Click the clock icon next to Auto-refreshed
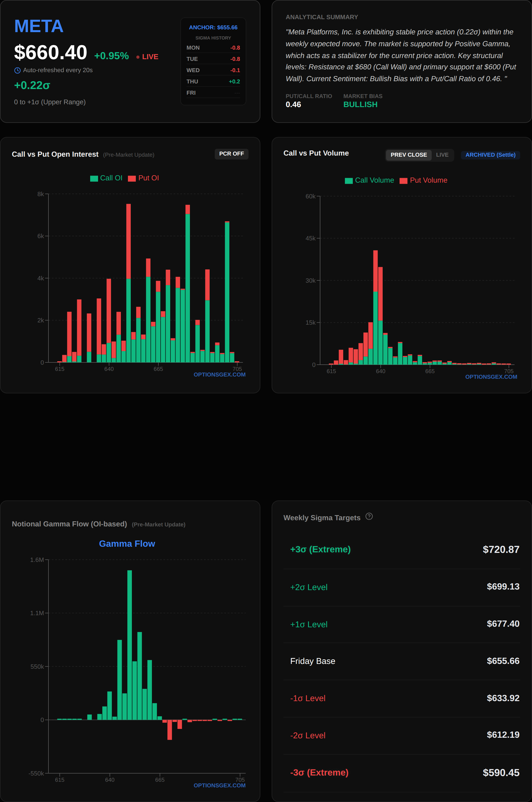Screen dimensions: 532x802 click(17, 70)
